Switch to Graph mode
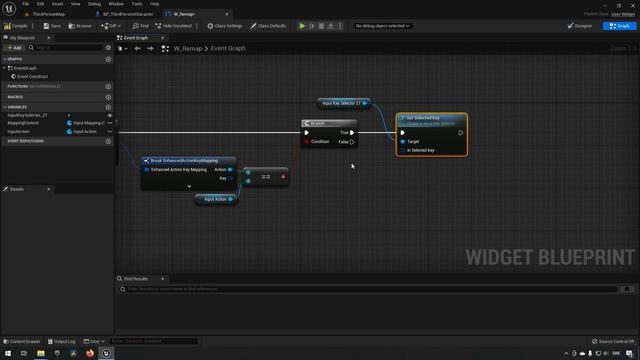Viewport: 640px width, 360px height. (619, 26)
